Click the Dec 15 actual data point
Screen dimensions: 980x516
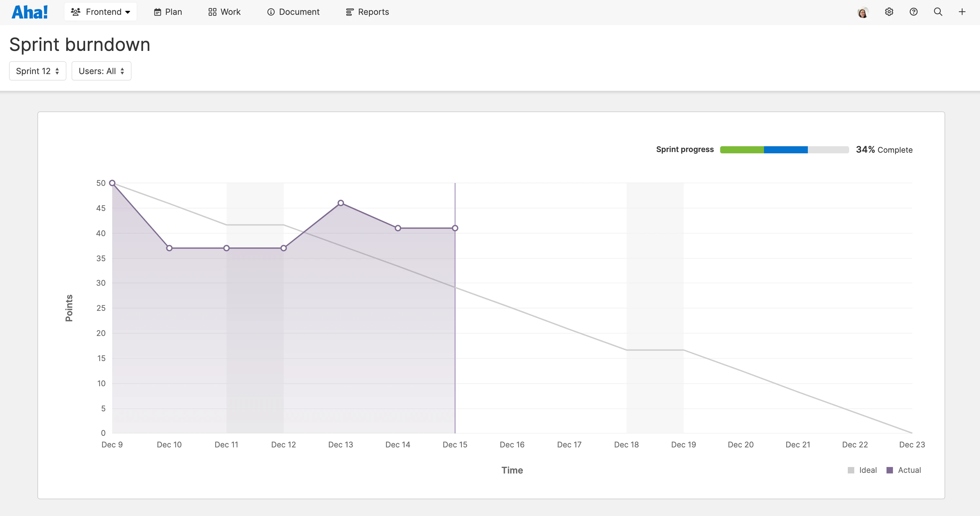tap(455, 228)
